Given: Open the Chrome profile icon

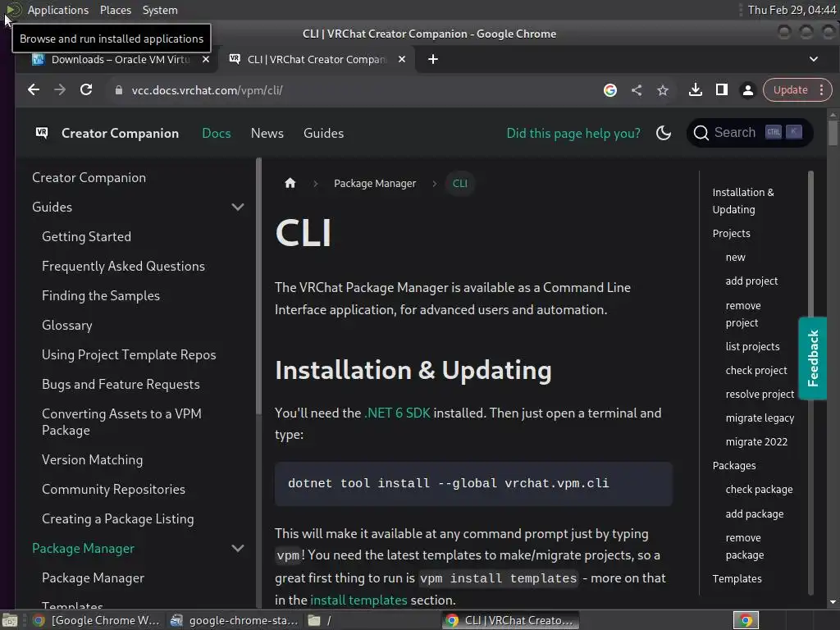Looking at the screenshot, I should click(748, 90).
